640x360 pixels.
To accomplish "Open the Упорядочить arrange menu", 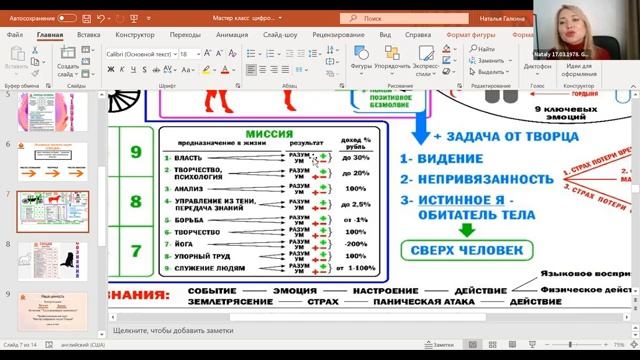I will pos(392,60).
